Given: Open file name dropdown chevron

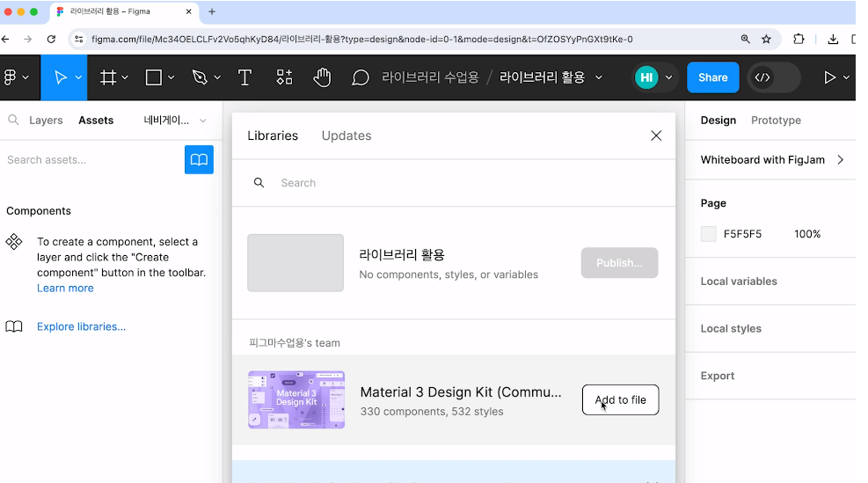Looking at the screenshot, I should pos(598,77).
